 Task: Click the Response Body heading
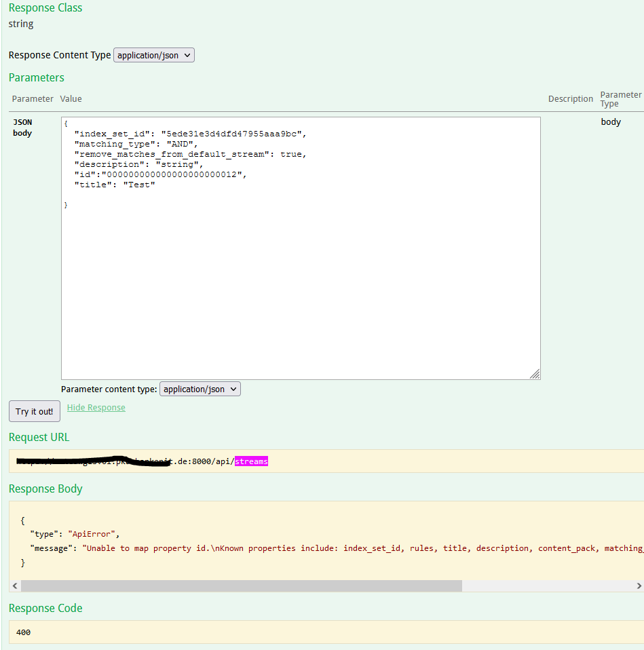click(45, 489)
